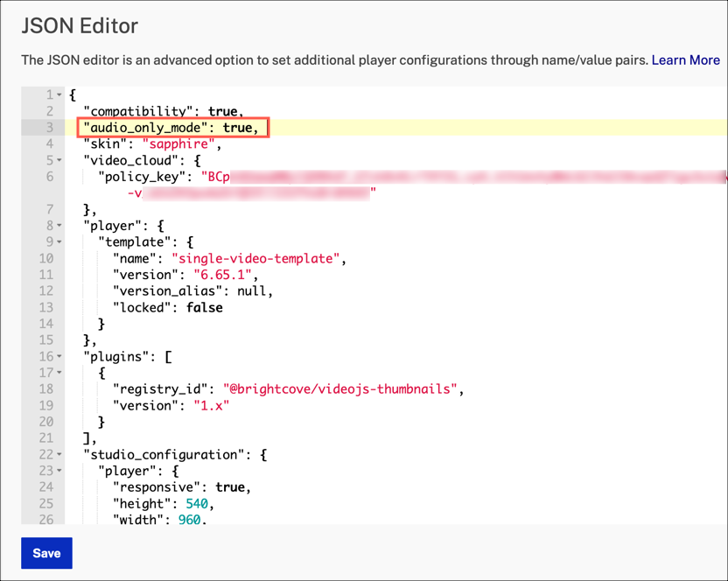Collapse the template fold arrow on line 9
This screenshot has height=581, width=728.
59,242
